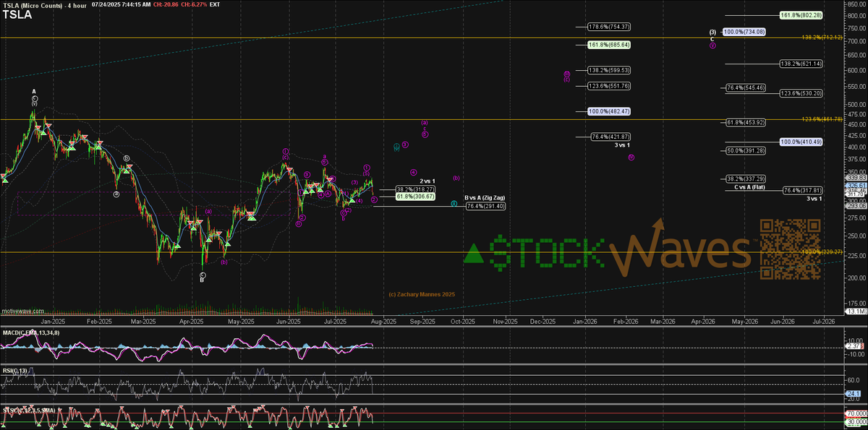Click the '3 vs 1' note under 76.4%(317.81)
Image resolution: width=868 pixels, height=430 pixels.
[814, 198]
